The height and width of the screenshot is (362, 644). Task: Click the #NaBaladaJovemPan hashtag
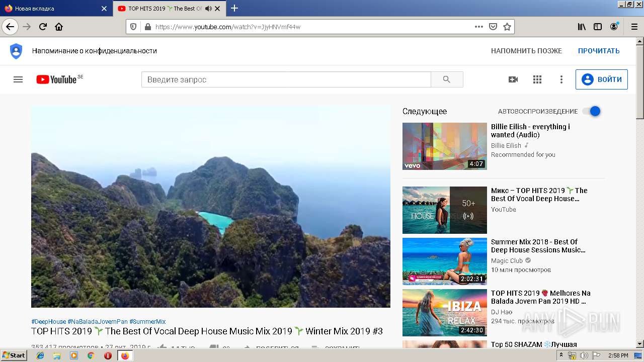click(x=98, y=322)
